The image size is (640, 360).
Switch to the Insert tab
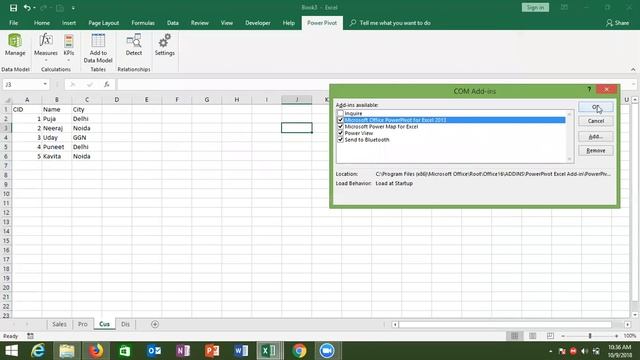pos(69,23)
